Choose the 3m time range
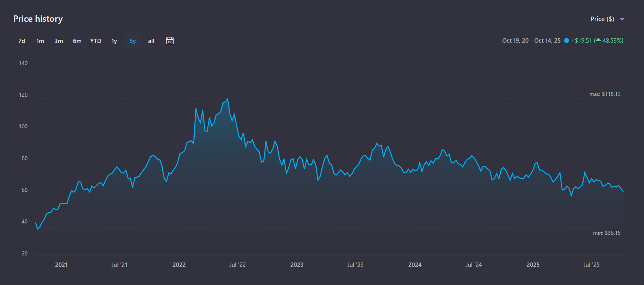 (59, 41)
